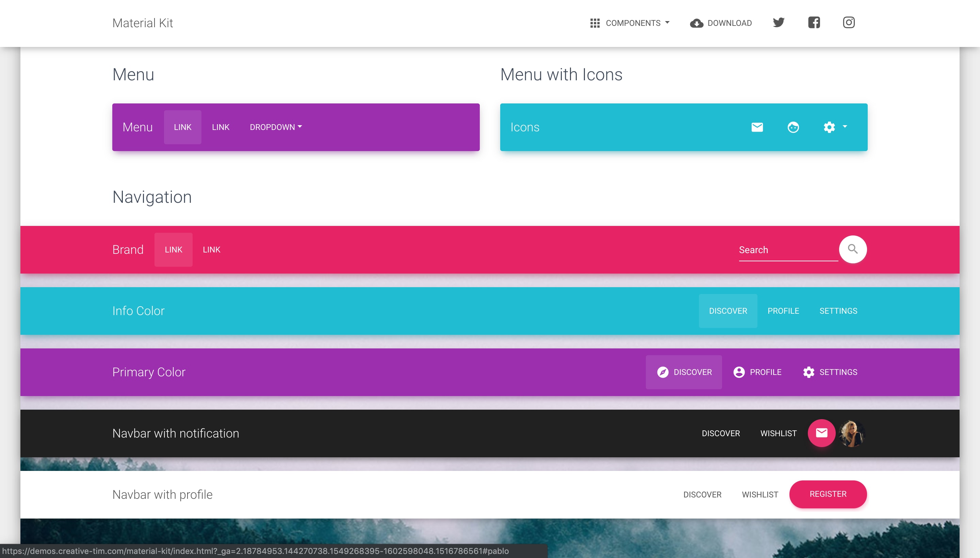Select Discover tab in Info Color navbar
The image size is (980, 558).
coord(728,311)
